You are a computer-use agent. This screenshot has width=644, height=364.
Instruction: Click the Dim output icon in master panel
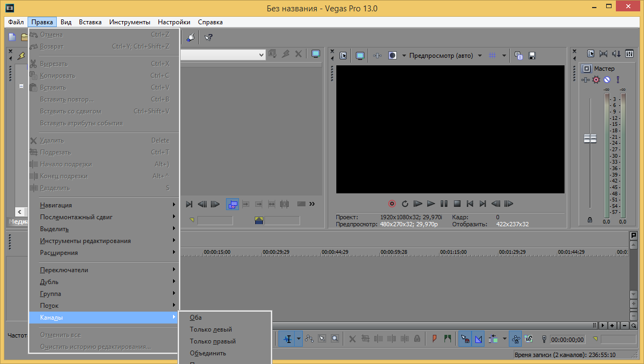click(x=616, y=53)
